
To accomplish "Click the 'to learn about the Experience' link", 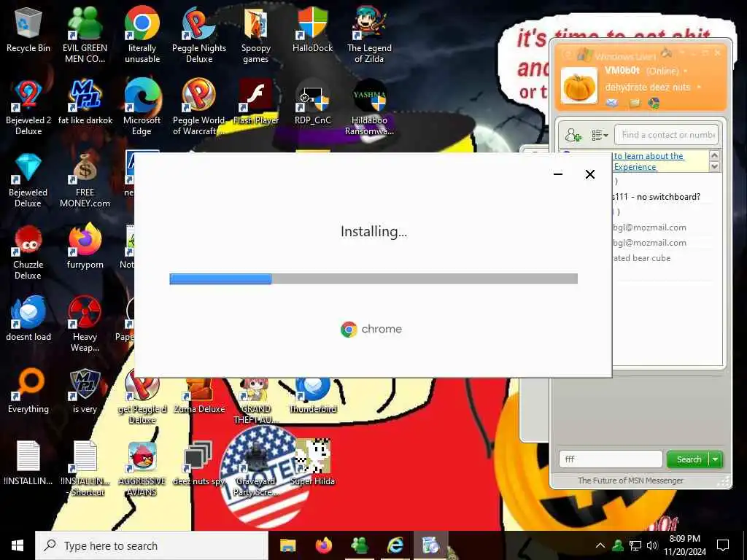I will 649,161.
